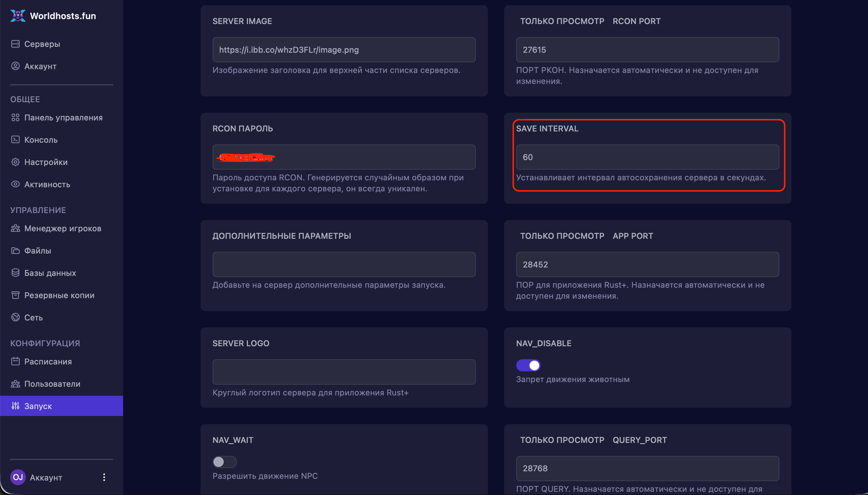Open Серверы via its server icon
Image resolution: width=868 pixels, height=495 pixels.
pyautogui.click(x=15, y=44)
